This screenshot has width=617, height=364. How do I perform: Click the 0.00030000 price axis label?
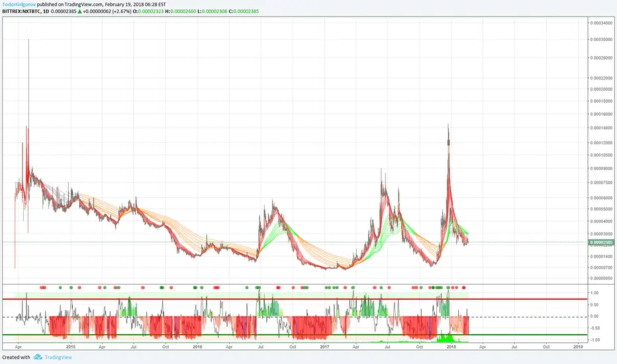pyautogui.click(x=601, y=39)
